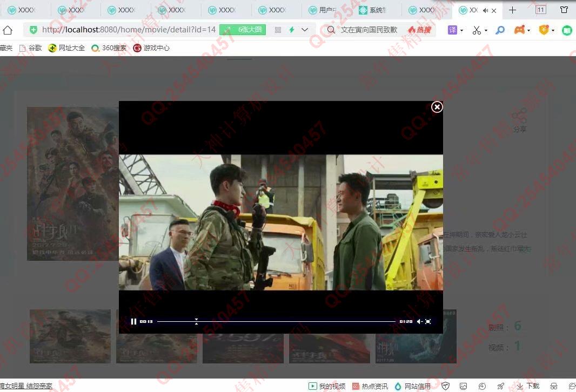Mute the video player volume
576x392 pixels.
(419, 321)
